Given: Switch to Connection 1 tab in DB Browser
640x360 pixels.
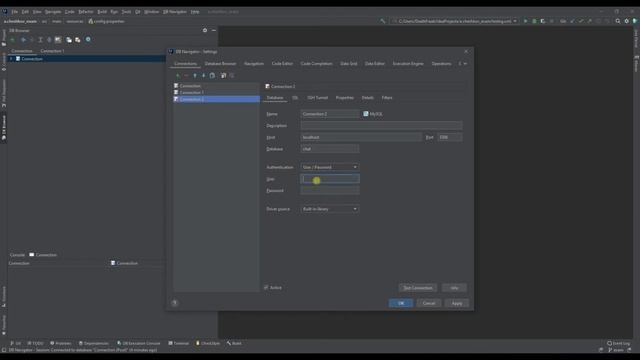Looking at the screenshot, I should point(52,51).
